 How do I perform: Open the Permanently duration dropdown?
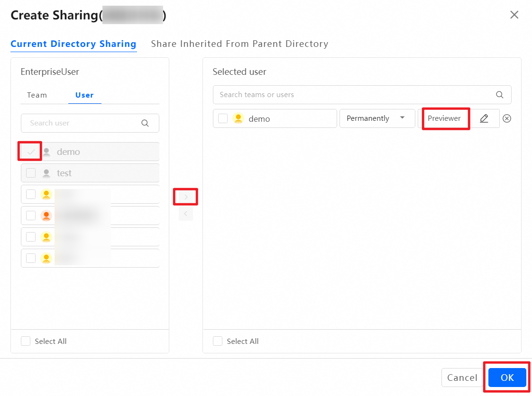tap(376, 118)
